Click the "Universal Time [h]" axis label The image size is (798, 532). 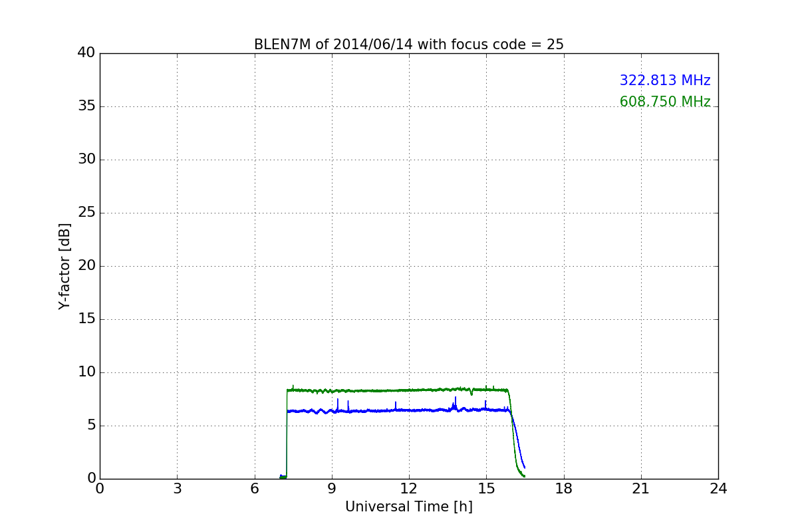pyautogui.click(x=408, y=507)
